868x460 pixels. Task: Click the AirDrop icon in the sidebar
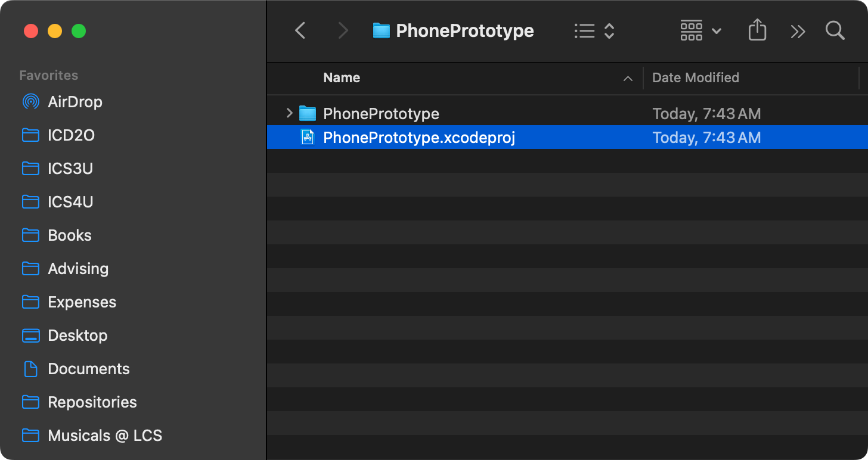click(x=30, y=102)
